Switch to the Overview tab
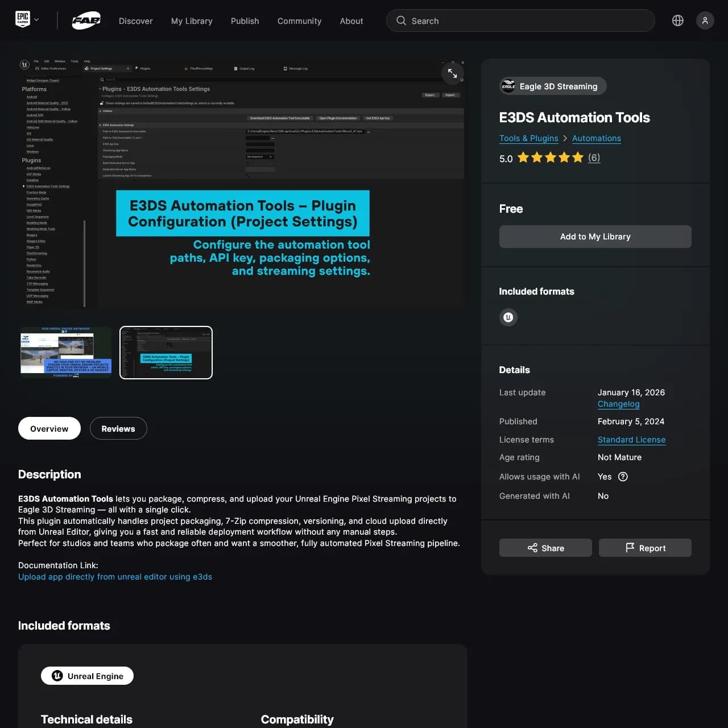 (49, 428)
